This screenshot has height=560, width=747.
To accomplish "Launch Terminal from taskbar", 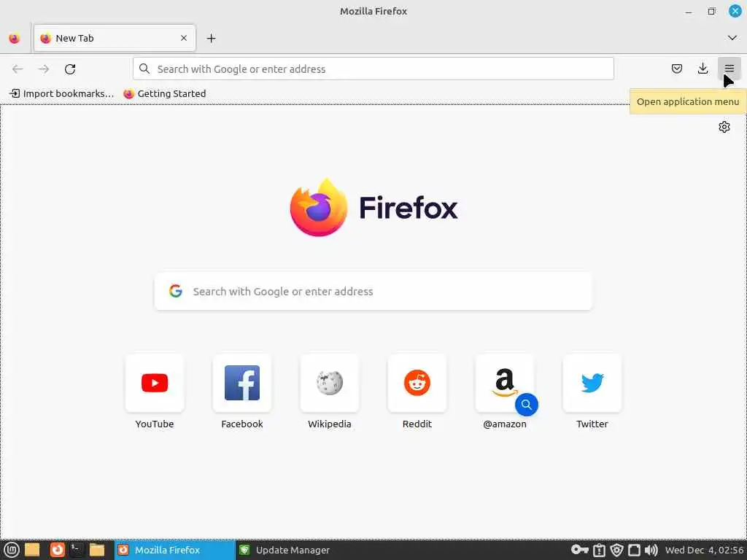I will (77, 550).
